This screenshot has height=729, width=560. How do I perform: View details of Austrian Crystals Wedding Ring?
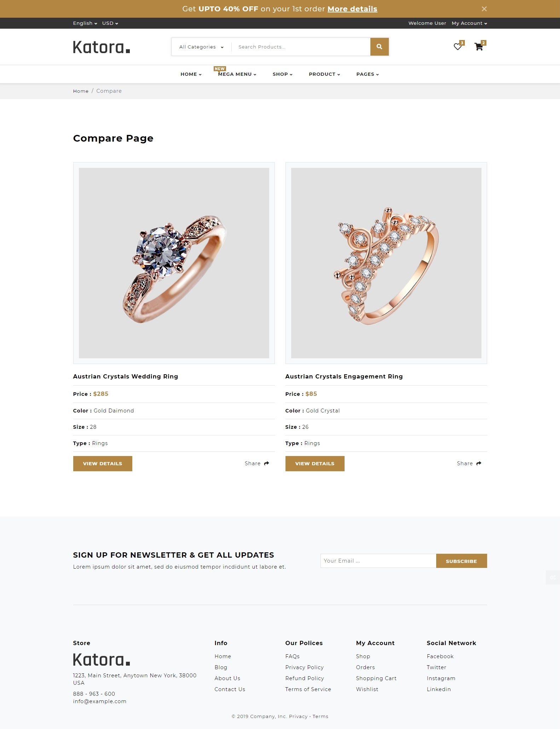[103, 464]
